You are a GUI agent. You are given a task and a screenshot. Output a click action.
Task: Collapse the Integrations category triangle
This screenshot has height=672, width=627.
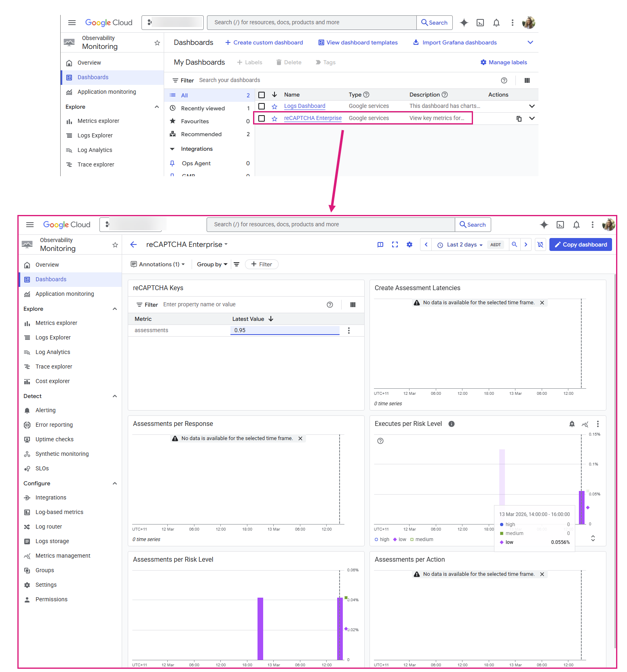(x=172, y=149)
